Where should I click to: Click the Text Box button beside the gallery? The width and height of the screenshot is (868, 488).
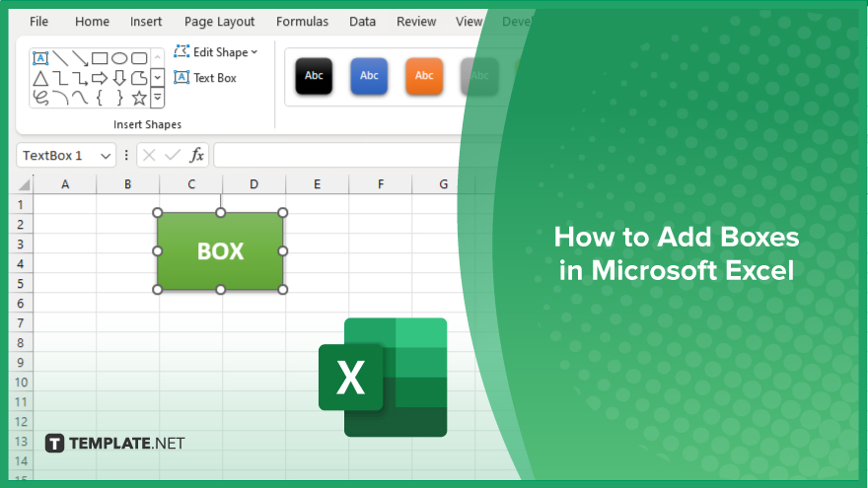point(205,78)
